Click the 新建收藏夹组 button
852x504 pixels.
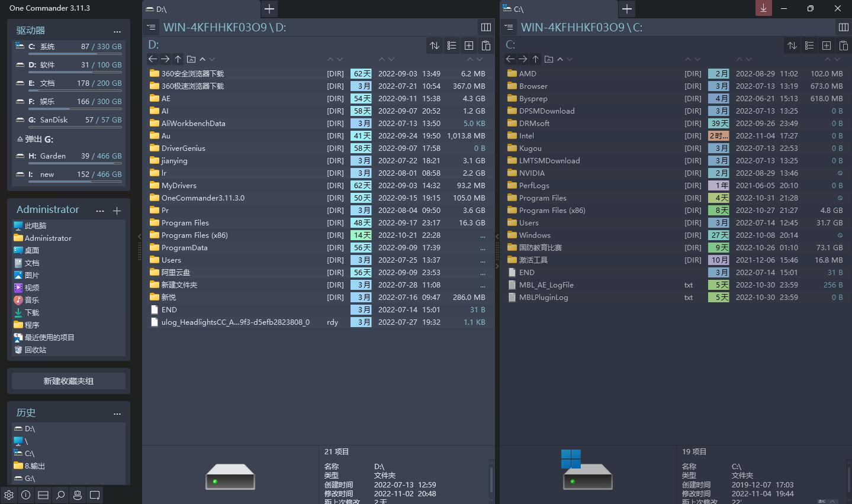coord(69,381)
